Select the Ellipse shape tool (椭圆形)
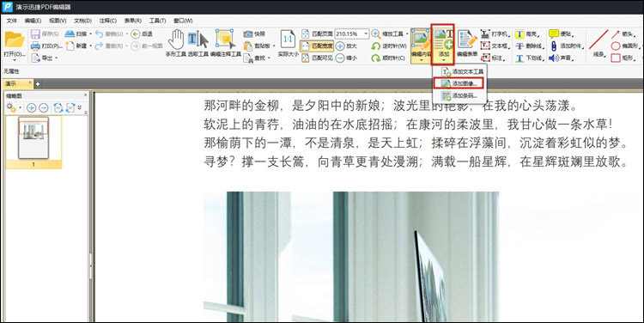The image size is (644, 323). coord(616,46)
